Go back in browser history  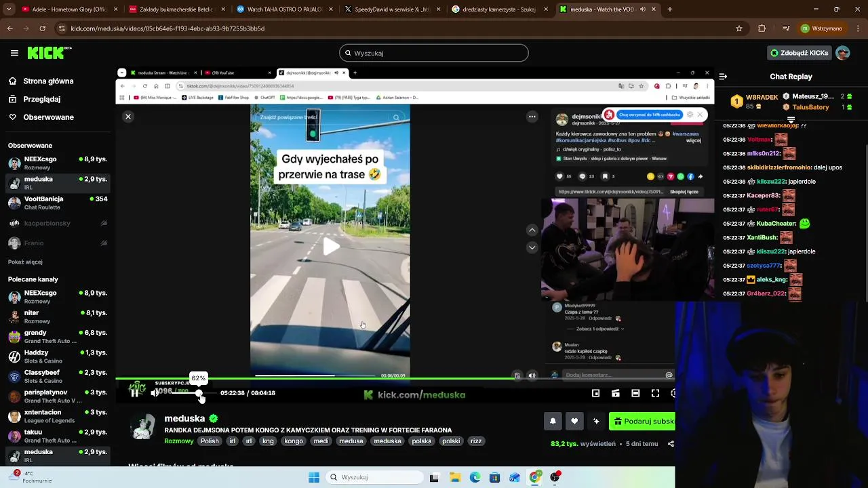pos(9,28)
